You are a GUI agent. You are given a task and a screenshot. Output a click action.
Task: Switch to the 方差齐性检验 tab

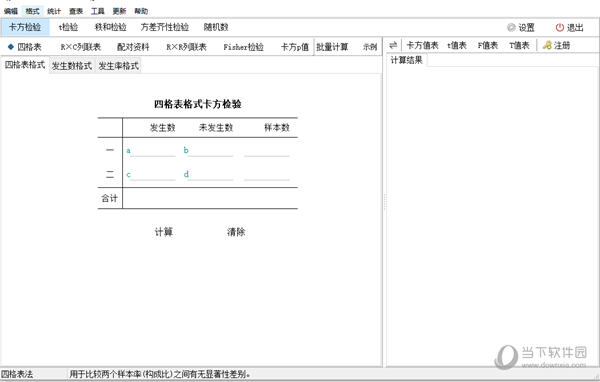point(165,27)
